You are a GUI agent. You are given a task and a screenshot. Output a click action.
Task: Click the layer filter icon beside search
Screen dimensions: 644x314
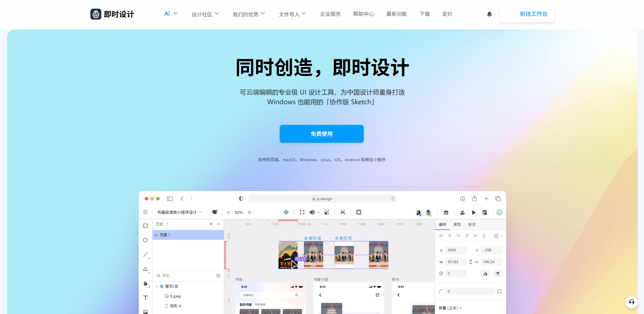tap(218, 276)
